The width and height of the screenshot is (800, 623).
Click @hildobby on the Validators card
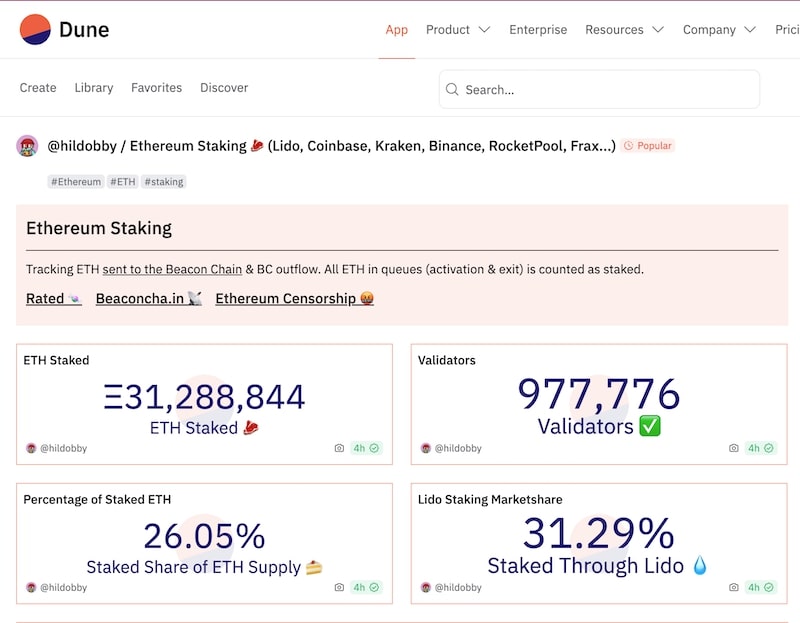click(x=458, y=448)
